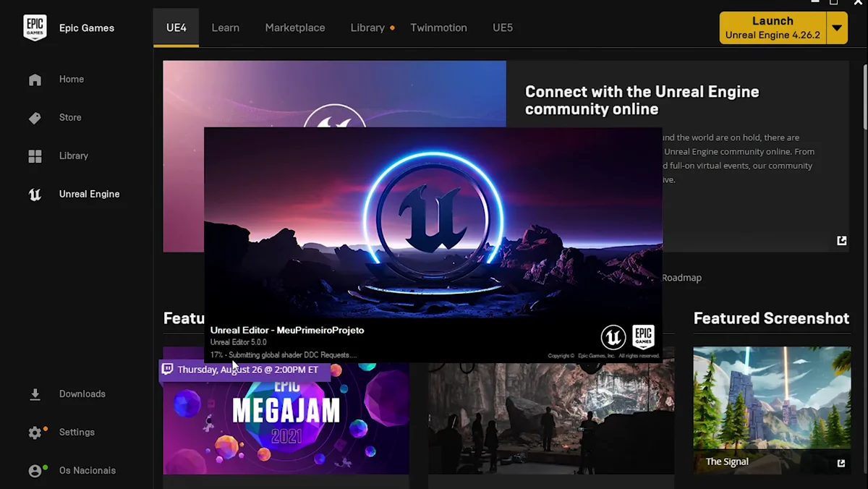Open the Library tab in top bar
868x489 pixels.
(367, 27)
